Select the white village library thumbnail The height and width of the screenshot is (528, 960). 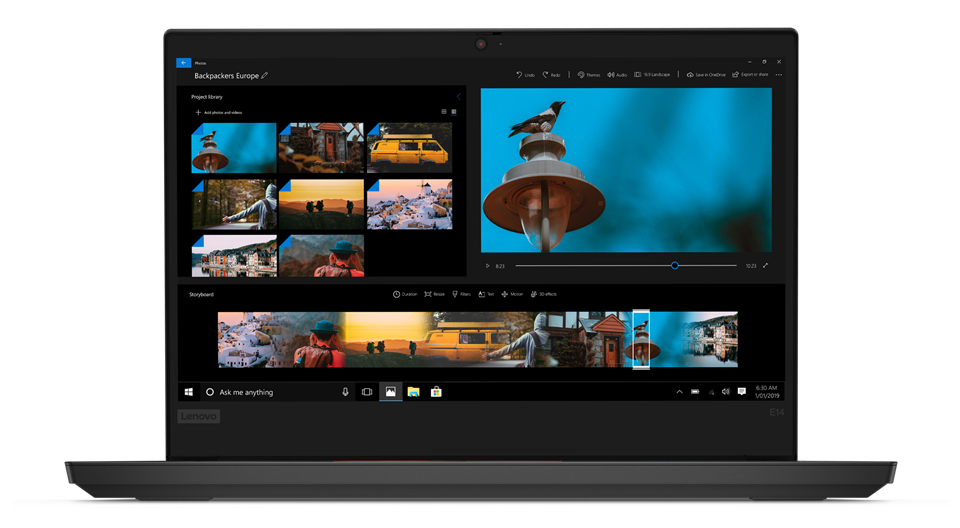[410, 205]
